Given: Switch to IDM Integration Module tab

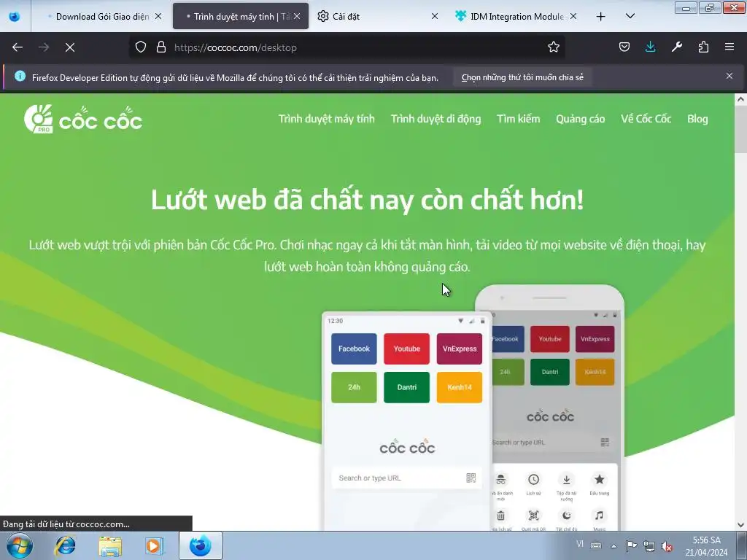Looking at the screenshot, I should [517, 16].
